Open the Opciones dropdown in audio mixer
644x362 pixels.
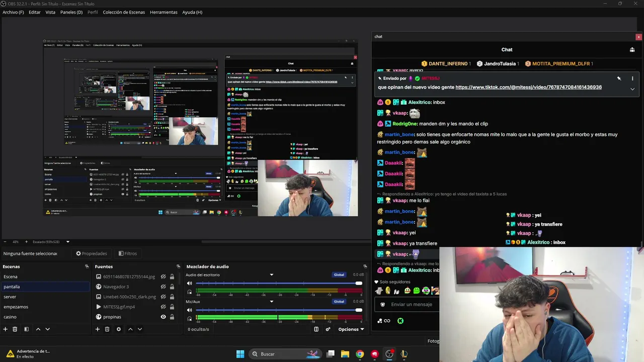(x=351, y=329)
